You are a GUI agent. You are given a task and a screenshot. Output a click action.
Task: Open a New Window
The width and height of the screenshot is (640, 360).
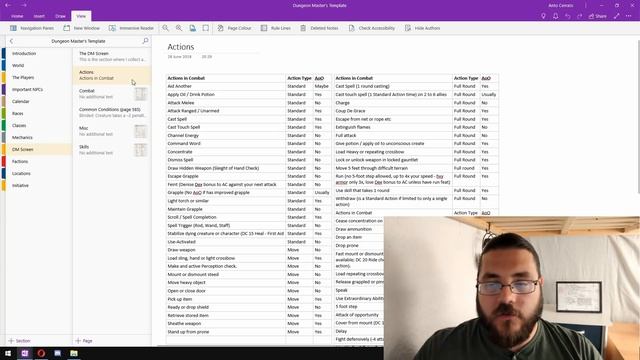pos(82,28)
